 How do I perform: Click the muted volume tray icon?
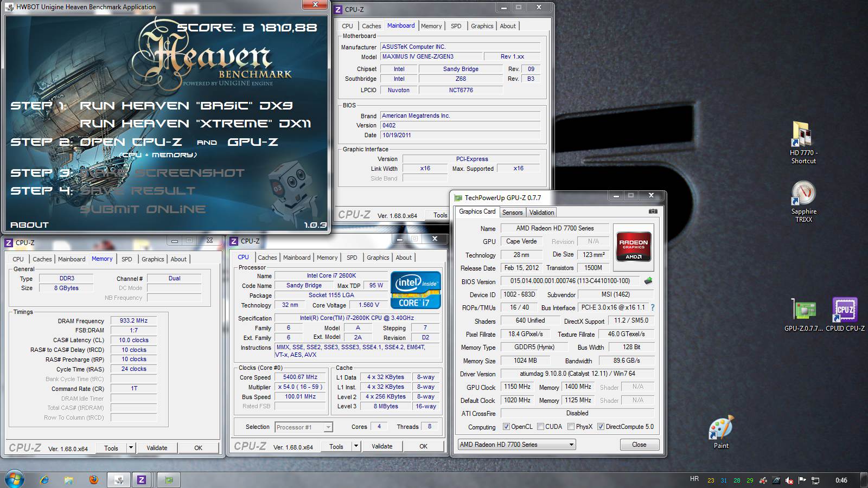[x=789, y=480]
